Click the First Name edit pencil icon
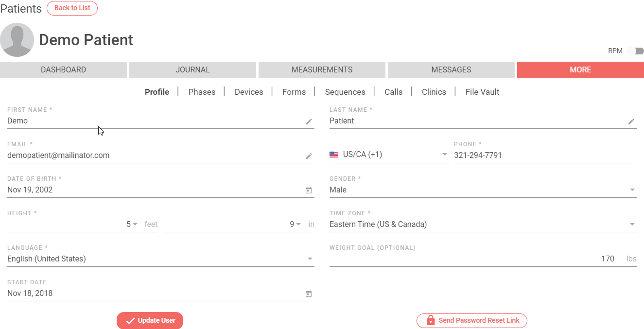Viewport: 644px width, 329px height. [309, 121]
